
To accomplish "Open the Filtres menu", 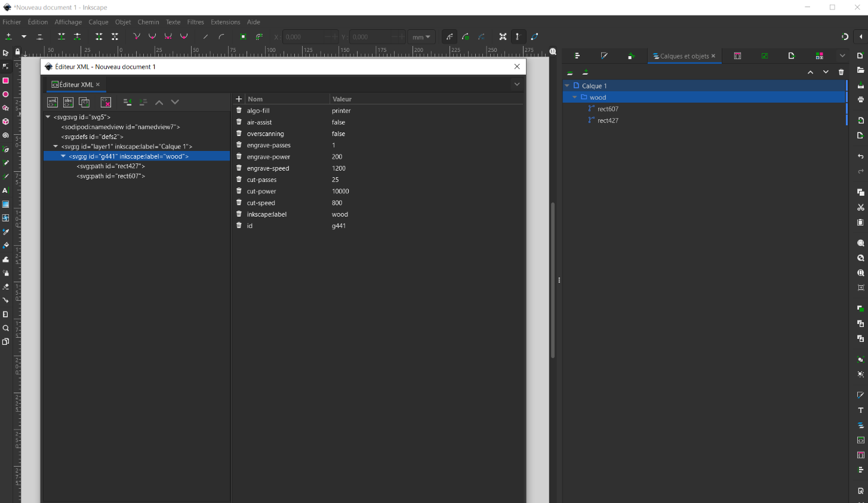I will (195, 22).
